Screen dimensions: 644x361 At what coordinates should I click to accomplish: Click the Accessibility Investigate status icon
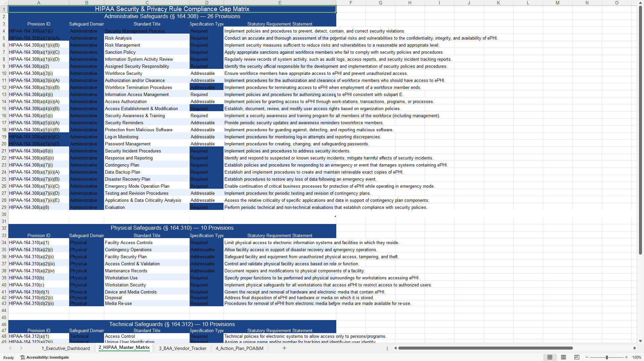pyautogui.click(x=45, y=357)
